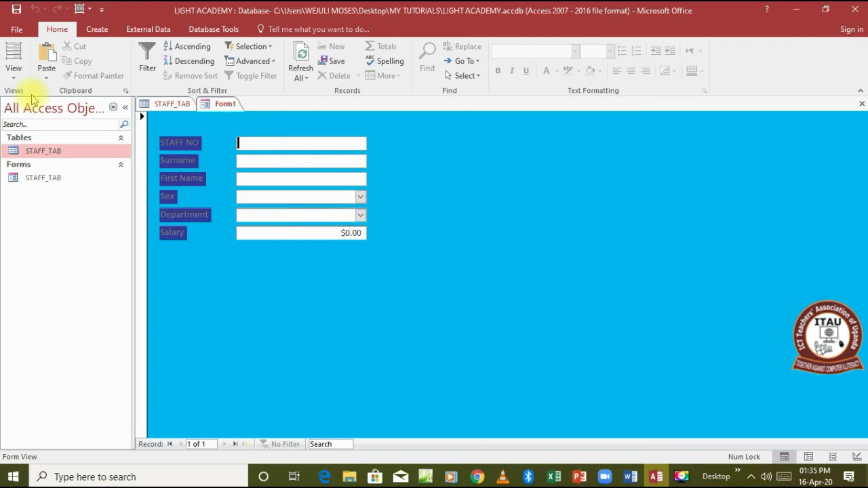
Task: Collapse the Forms group
Action: click(x=121, y=165)
